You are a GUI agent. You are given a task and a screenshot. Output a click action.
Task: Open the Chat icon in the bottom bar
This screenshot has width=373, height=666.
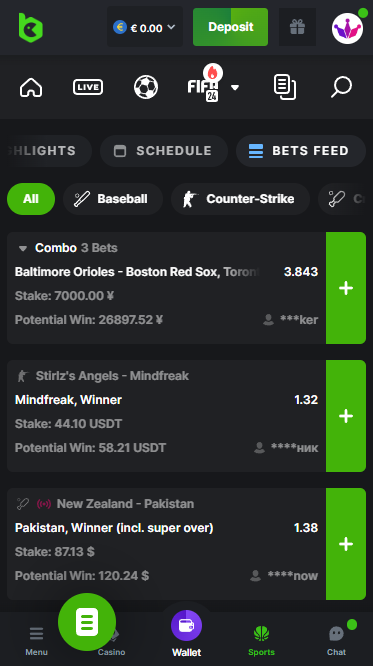[336, 639]
